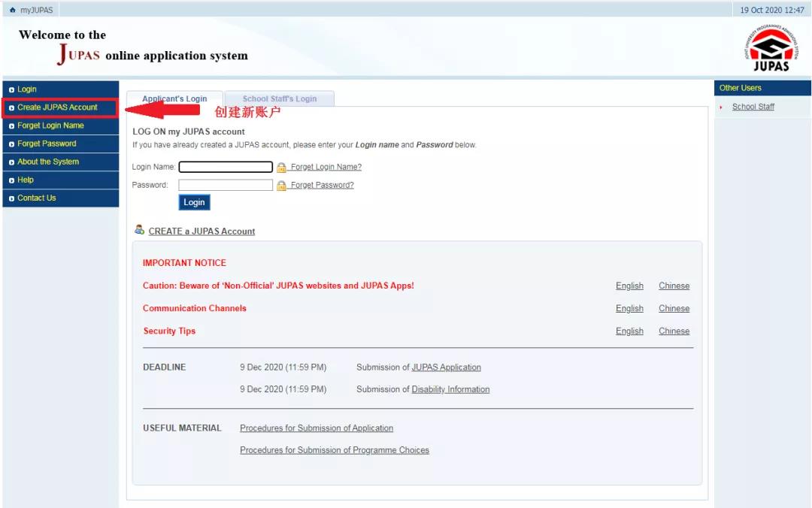Click bullet icon beside Help menu item
The image size is (812, 508).
11,180
